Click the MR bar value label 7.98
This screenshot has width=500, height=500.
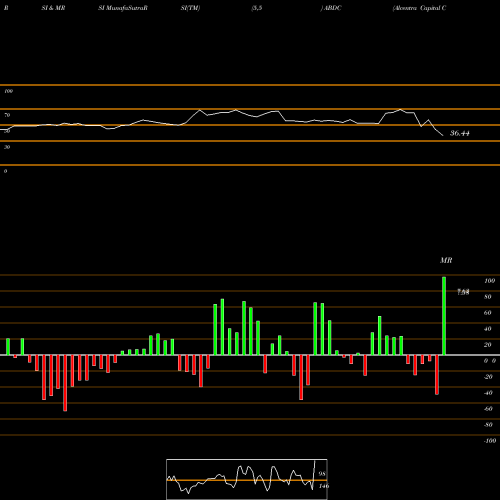(463, 292)
